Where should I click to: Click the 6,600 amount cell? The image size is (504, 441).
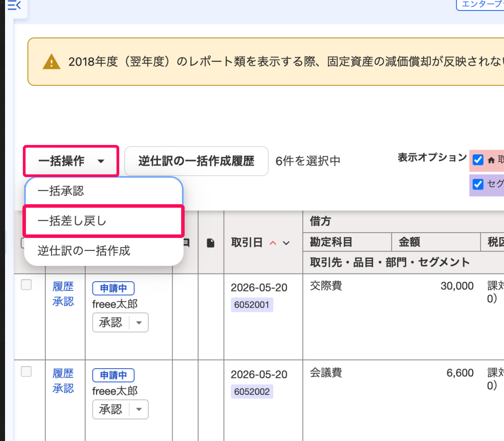(x=460, y=373)
